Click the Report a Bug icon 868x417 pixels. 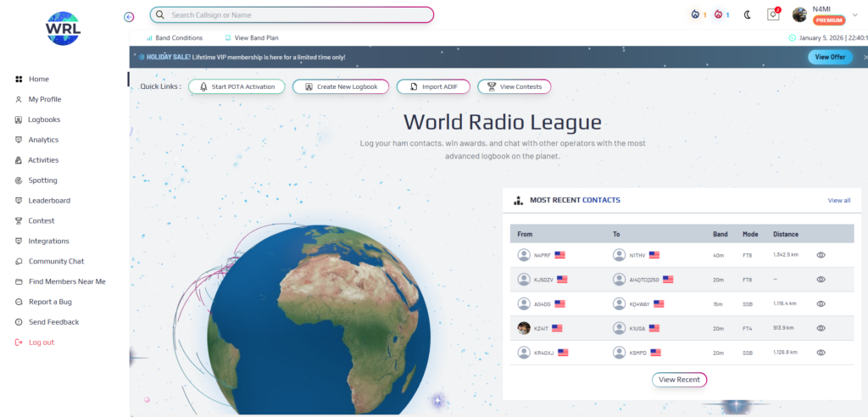(x=19, y=302)
